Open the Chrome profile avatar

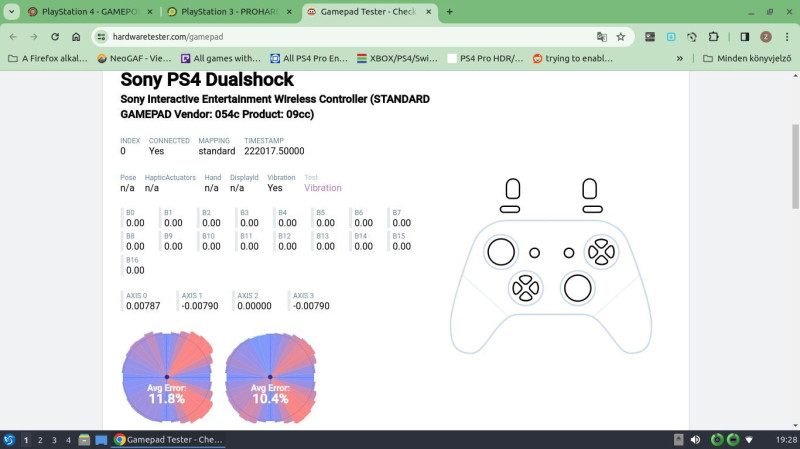[x=765, y=37]
